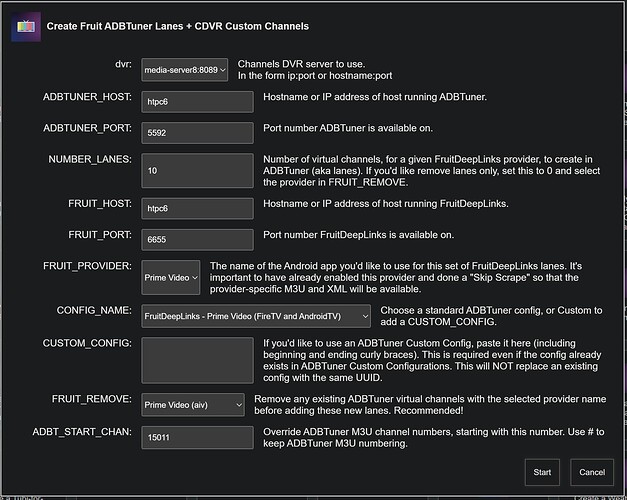The height and width of the screenshot is (500, 627).
Task: Select the FRUIT_HOST input field
Action: [197, 209]
